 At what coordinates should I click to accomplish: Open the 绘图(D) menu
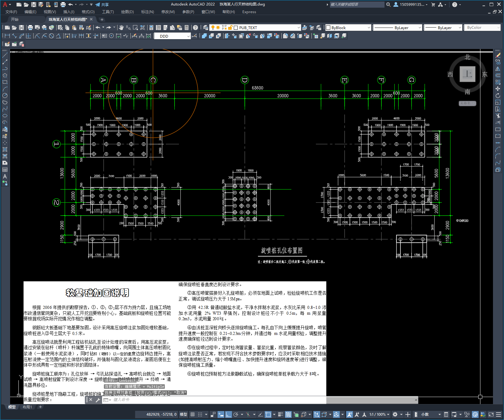pyautogui.click(x=127, y=12)
